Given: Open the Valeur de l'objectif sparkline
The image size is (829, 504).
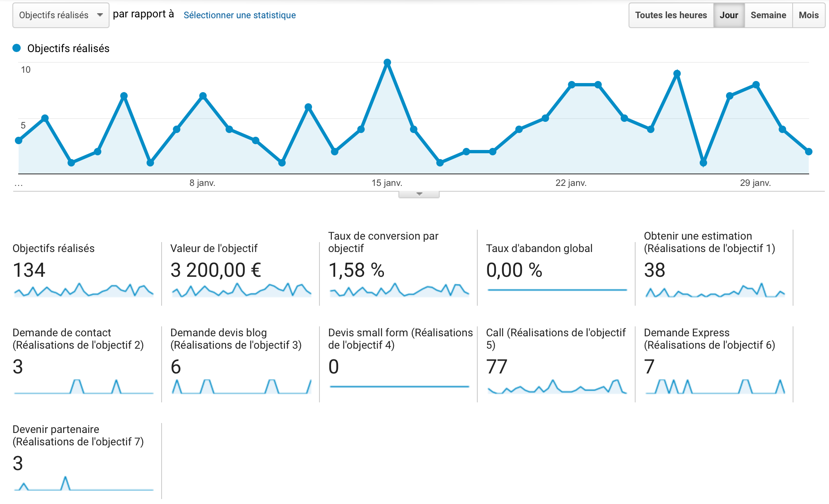Looking at the screenshot, I should click(242, 290).
